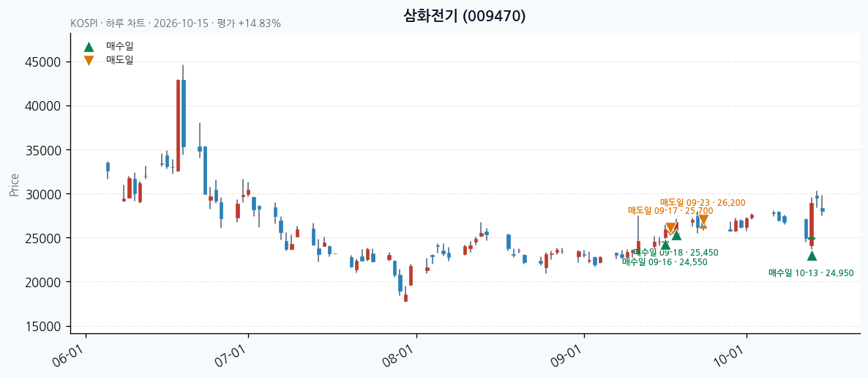Image resolution: width=868 pixels, height=378 pixels.
Task: Click annotation 매수일 09-16 · 24,550
Action: click(665, 262)
